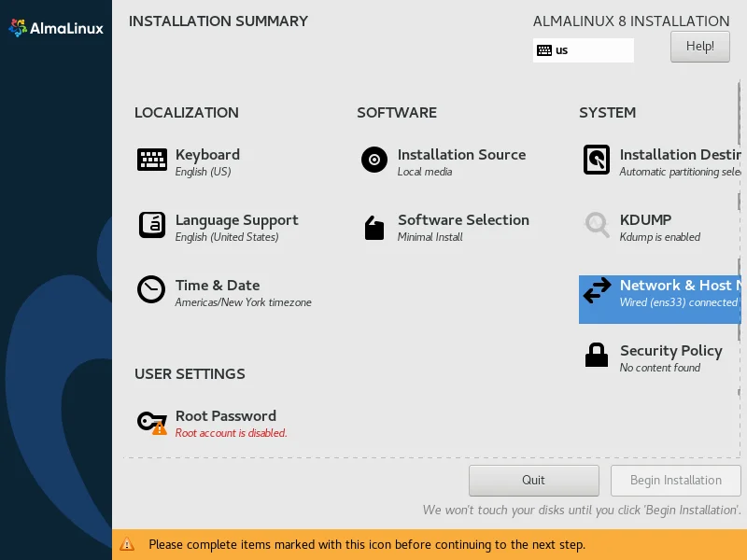Open the KDUMP title
The height and width of the screenshot is (560, 747).
coord(645,219)
